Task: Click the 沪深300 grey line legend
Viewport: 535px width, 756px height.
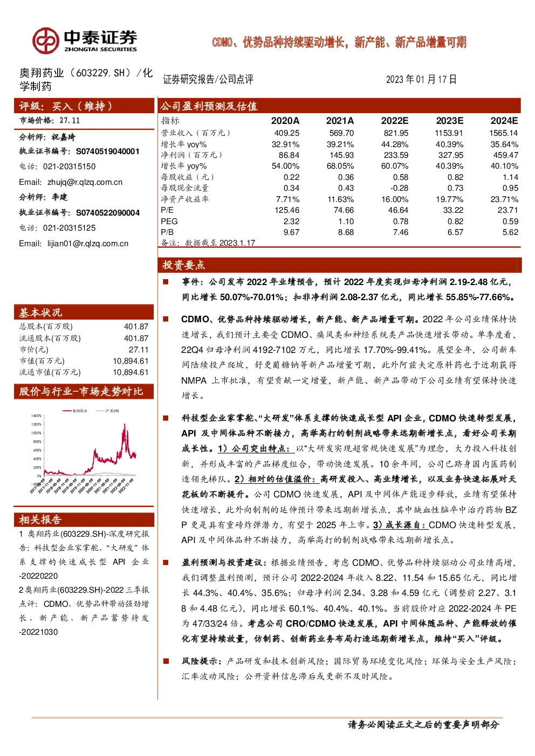Action: click(107, 411)
